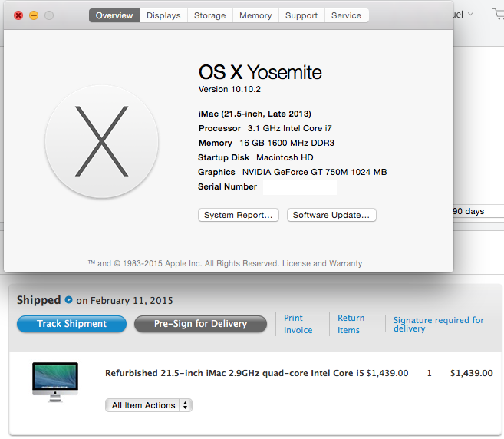Open the 90 days filter dropdown

coord(478,211)
